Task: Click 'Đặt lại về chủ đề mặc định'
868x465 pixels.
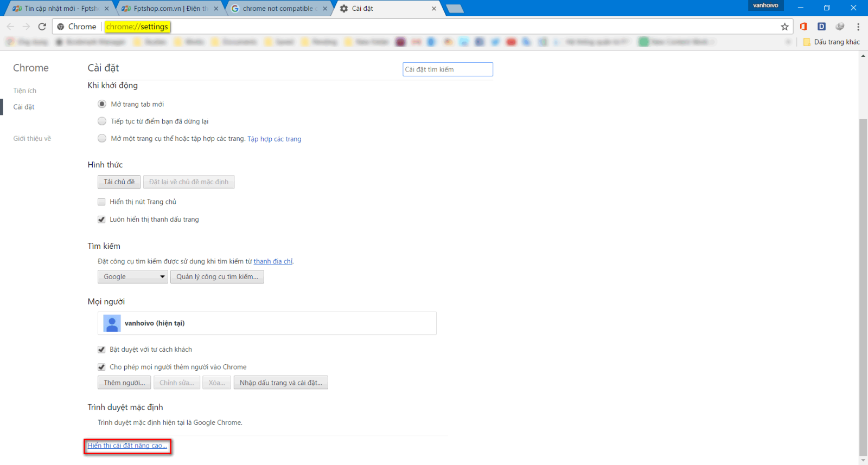Action: pyautogui.click(x=189, y=182)
